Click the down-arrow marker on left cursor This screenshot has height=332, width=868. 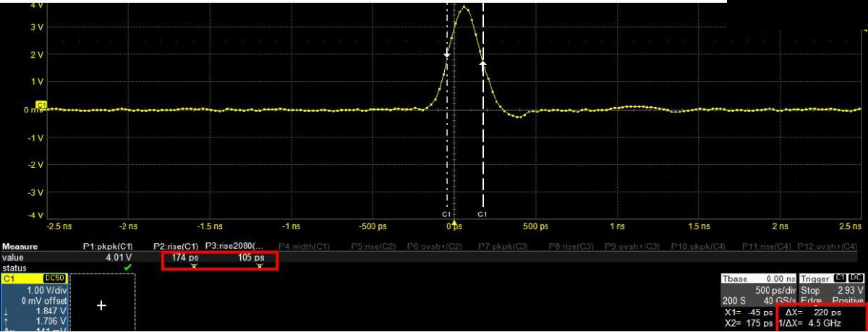pos(446,55)
